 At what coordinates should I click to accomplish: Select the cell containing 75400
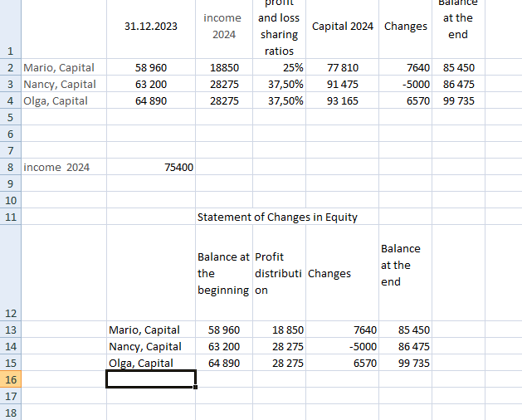[178, 167]
